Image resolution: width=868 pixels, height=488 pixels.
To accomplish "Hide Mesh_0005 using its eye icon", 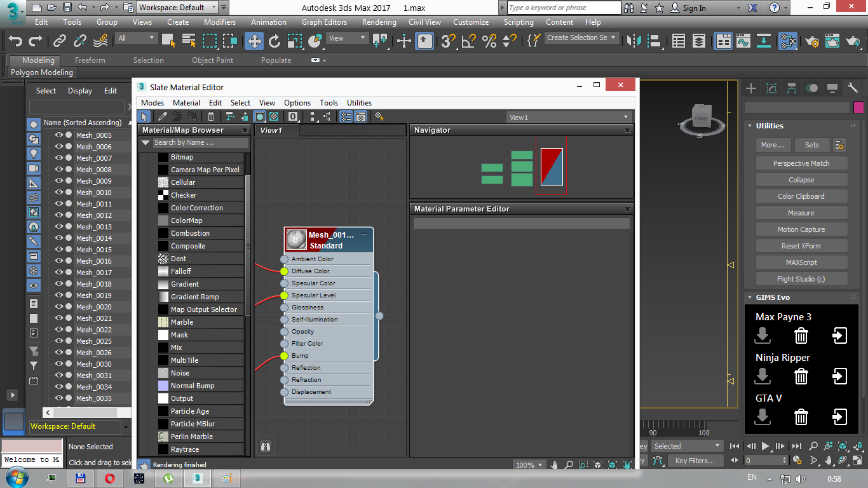I will click(x=58, y=135).
